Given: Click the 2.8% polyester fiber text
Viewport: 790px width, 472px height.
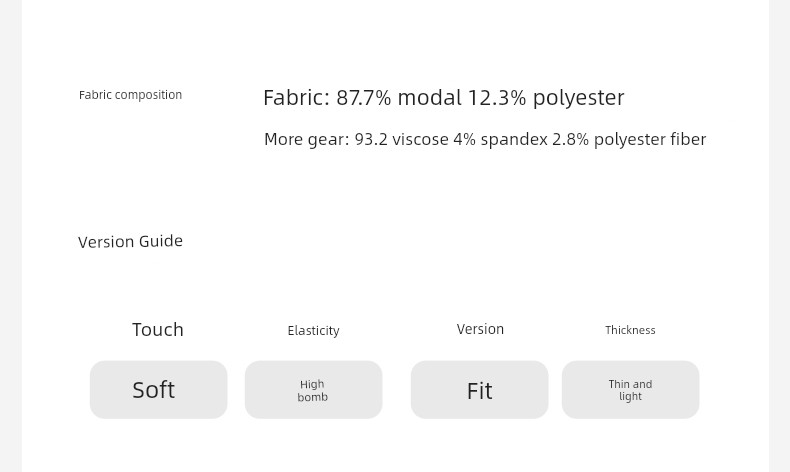Looking at the screenshot, I should pos(629,139).
